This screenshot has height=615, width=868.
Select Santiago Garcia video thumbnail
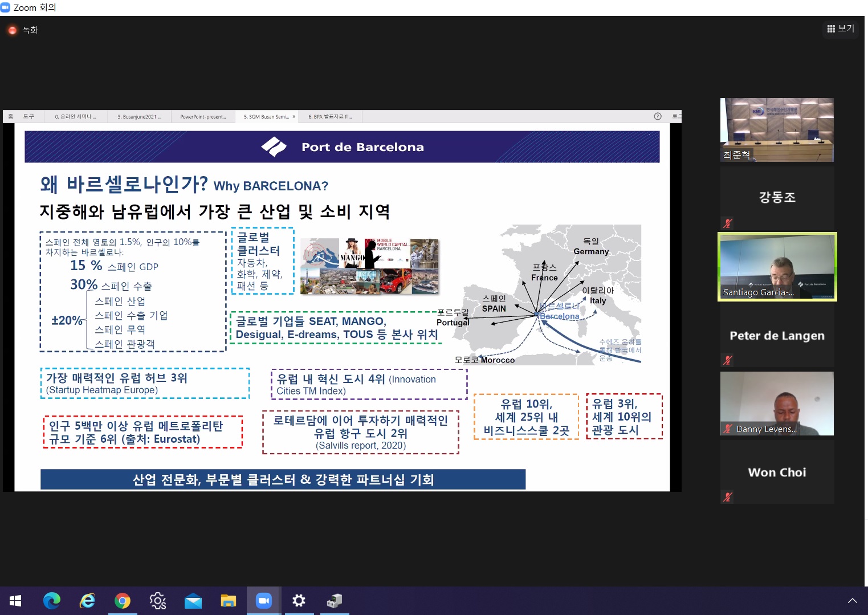777,267
